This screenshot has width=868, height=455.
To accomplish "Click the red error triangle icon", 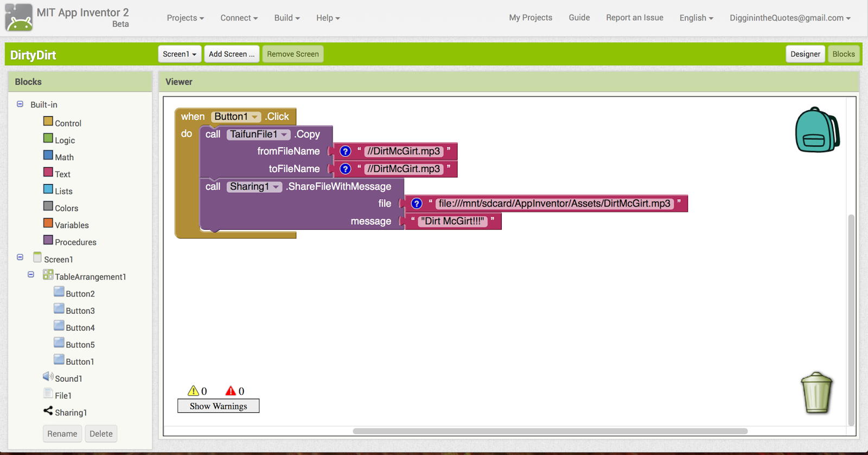I will point(231,391).
